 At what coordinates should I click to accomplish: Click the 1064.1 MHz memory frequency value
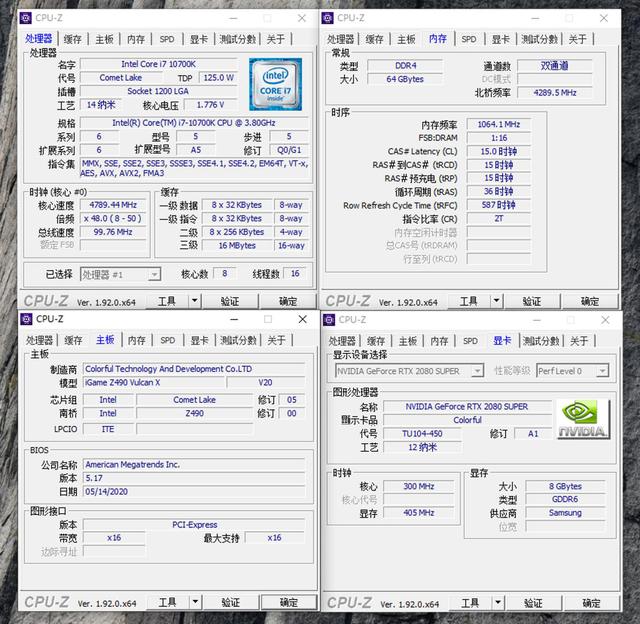point(499,124)
